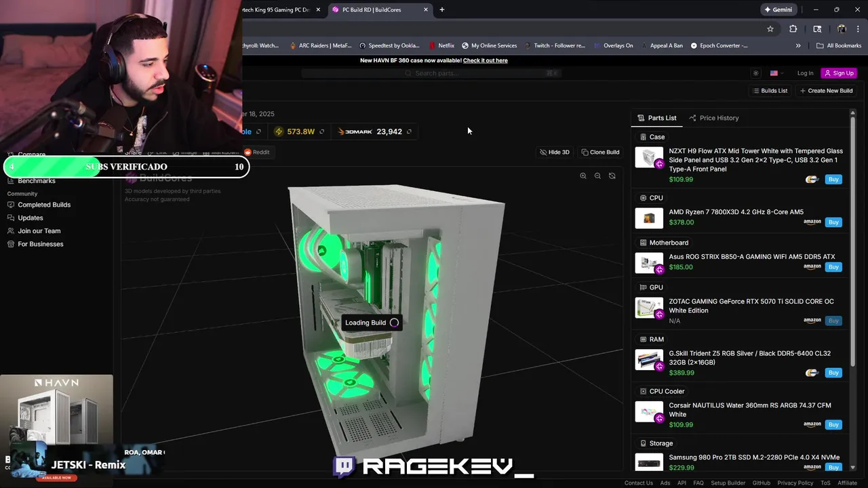The height and width of the screenshot is (488, 868).
Task: Buy the G.Skill Trident Z5 RAM
Action: [833, 373]
